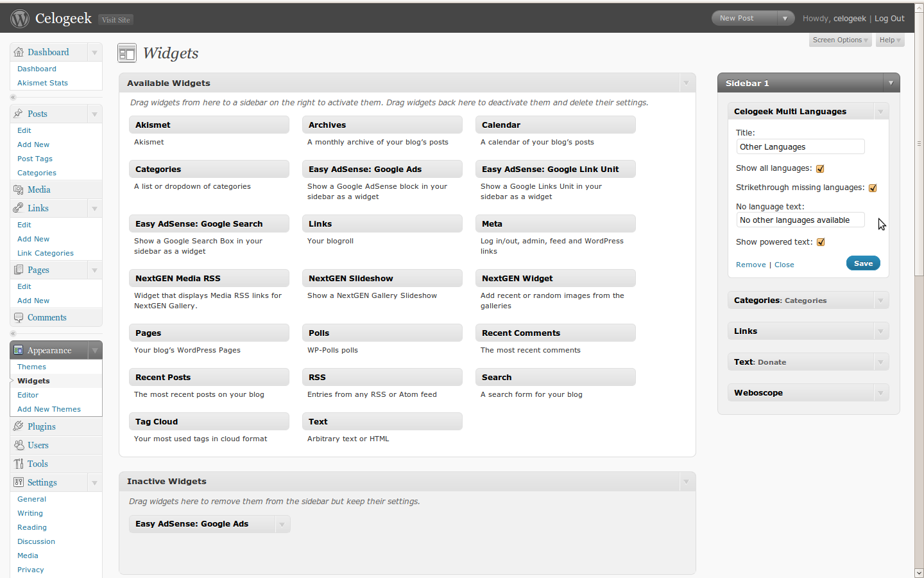924x578 pixels.
Task: Click the Log Out link
Action: point(889,19)
